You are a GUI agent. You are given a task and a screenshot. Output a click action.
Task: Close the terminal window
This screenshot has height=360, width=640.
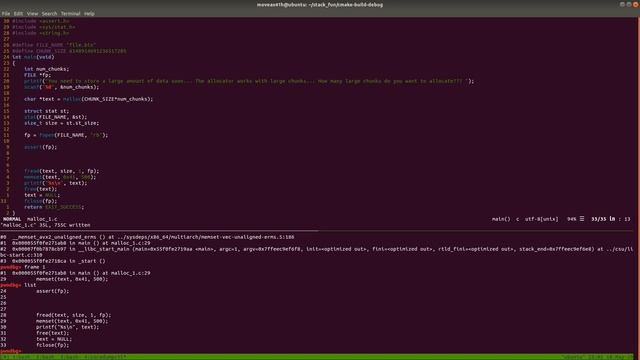[x=636, y=4]
